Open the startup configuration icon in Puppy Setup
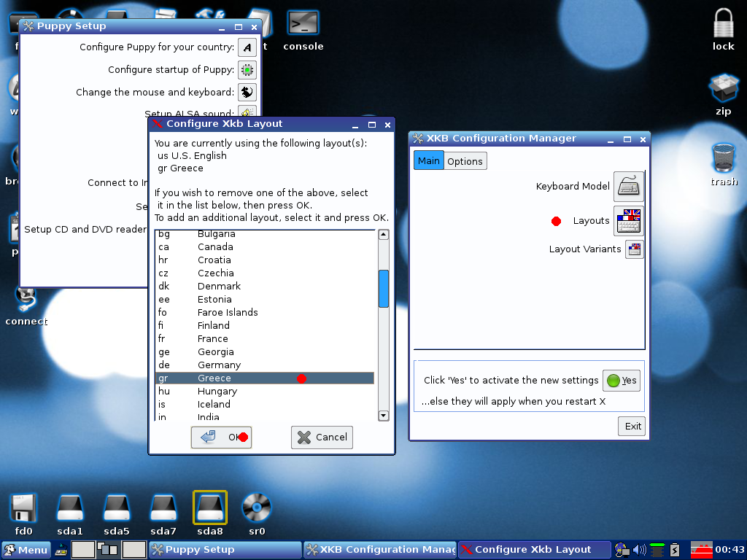The height and width of the screenshot is (560, 747). tap(247, 70)
